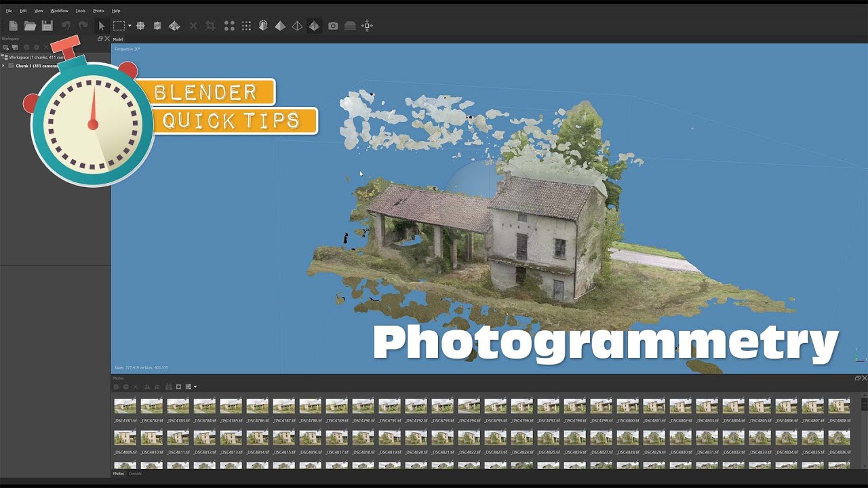868x488 pixels.
Task: Click the file name _DSC4785.tif
Action: click(x=231, y=421)
